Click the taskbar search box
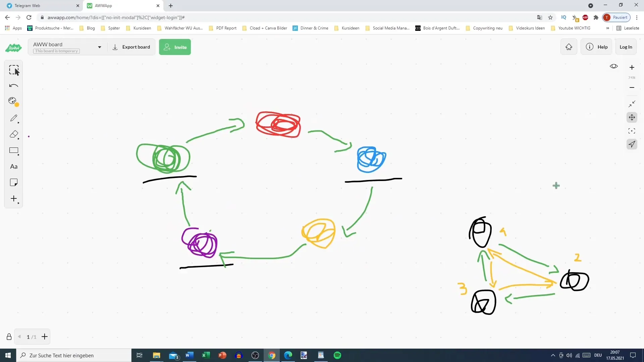Screen dimensions: 644x362 (x=74, y=355)
